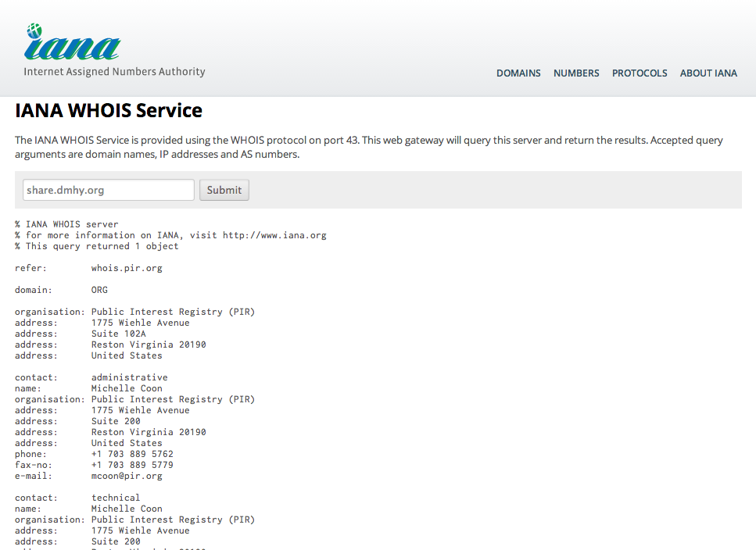Select the phone number "+1 703 889 5762"
The width and height of the screenshot is (756, 550).
[132, 454]
